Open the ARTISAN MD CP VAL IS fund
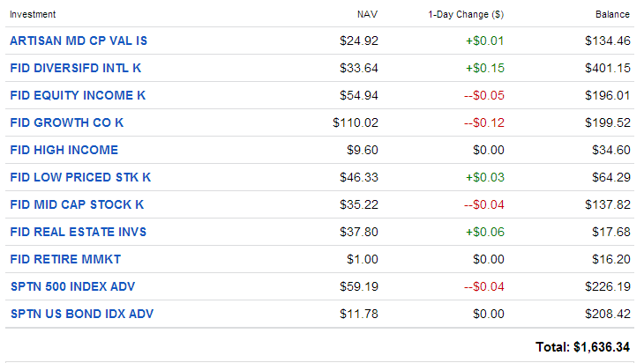The width and height of the screenshot is (644, 363). tap(79, 41)
